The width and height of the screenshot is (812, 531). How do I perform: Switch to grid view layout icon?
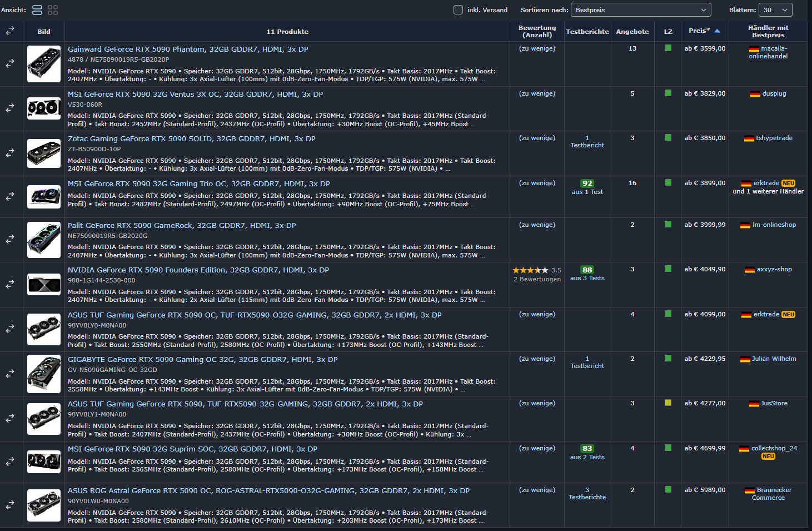53,10
